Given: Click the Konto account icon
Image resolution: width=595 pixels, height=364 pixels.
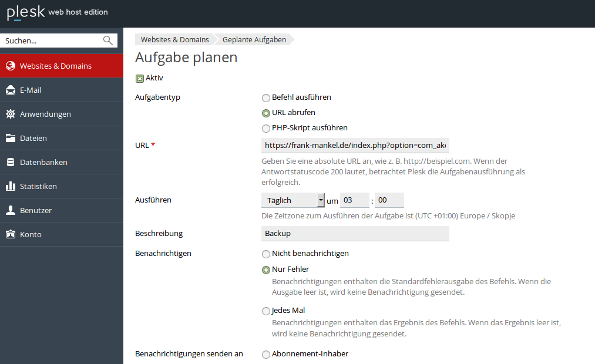Looking at the screenshot, I should pos(11,234).
